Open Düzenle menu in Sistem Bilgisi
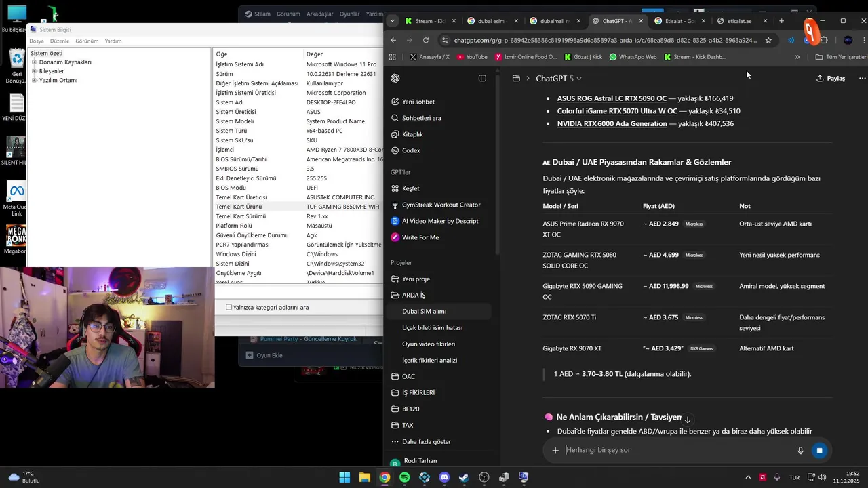Viewport: 868px width, 488px height. tap(60, 41)
